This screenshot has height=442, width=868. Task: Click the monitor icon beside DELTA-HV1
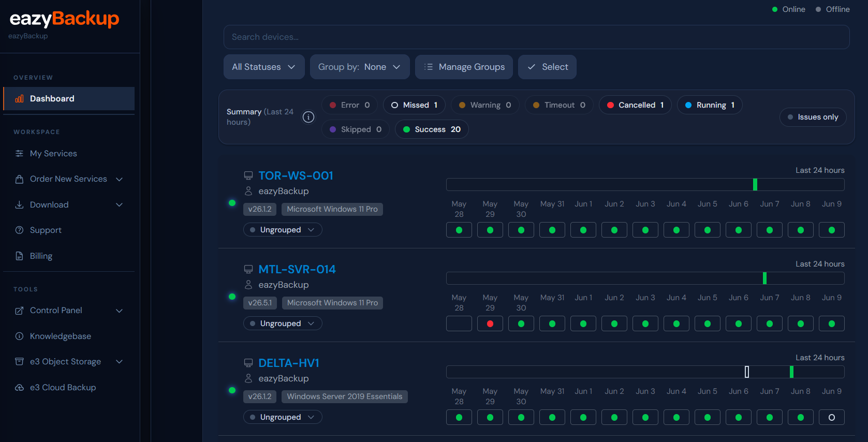[x=248, y=363]
